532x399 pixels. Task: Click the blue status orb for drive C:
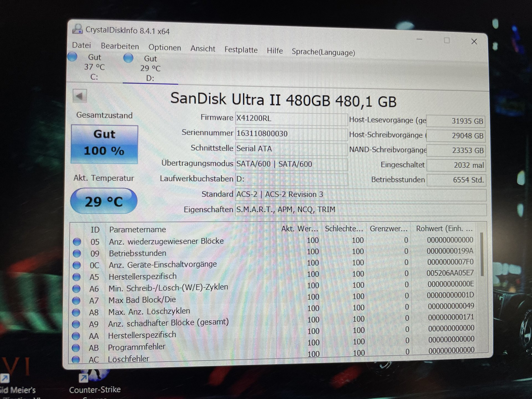point(73,57)
